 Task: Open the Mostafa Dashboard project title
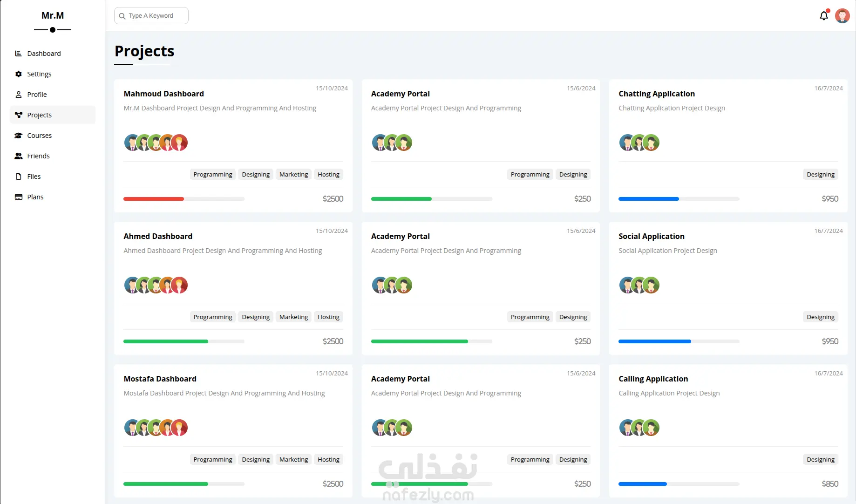point(160,379)
